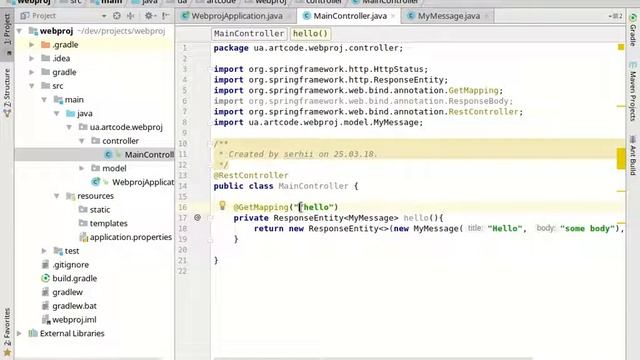
Task: Click the @RestController annotation text
Action: tap(251, 175)
